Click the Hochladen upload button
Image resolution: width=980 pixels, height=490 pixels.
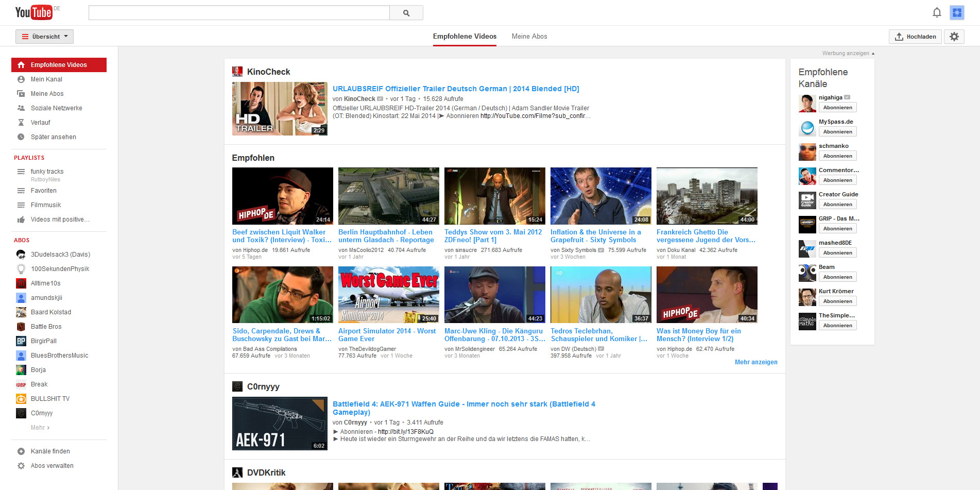915,37
